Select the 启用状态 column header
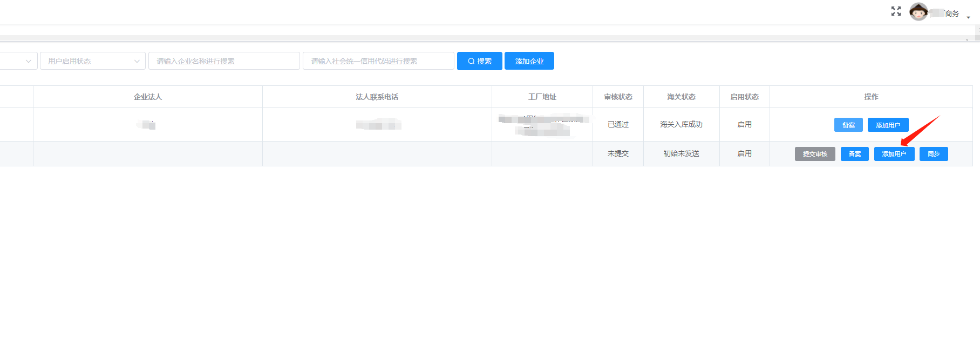Screen dimensions: 980x363 click(x=744, y=97)
